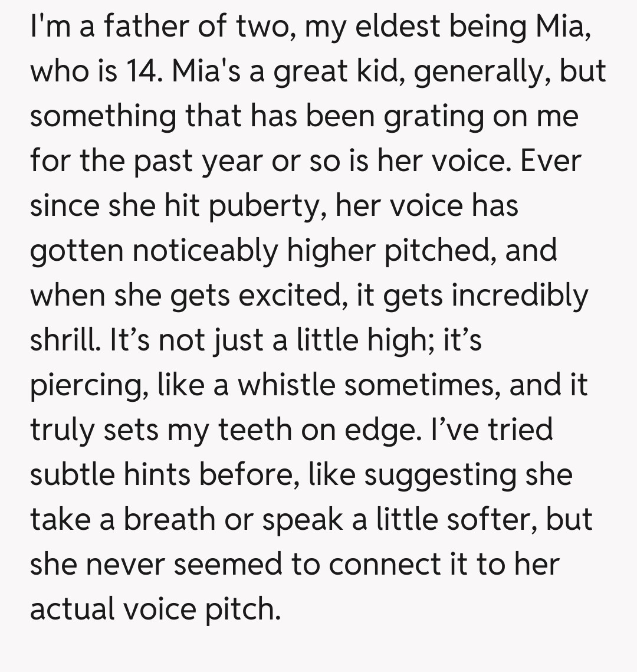Click the word "shrill"

point(64,341)
